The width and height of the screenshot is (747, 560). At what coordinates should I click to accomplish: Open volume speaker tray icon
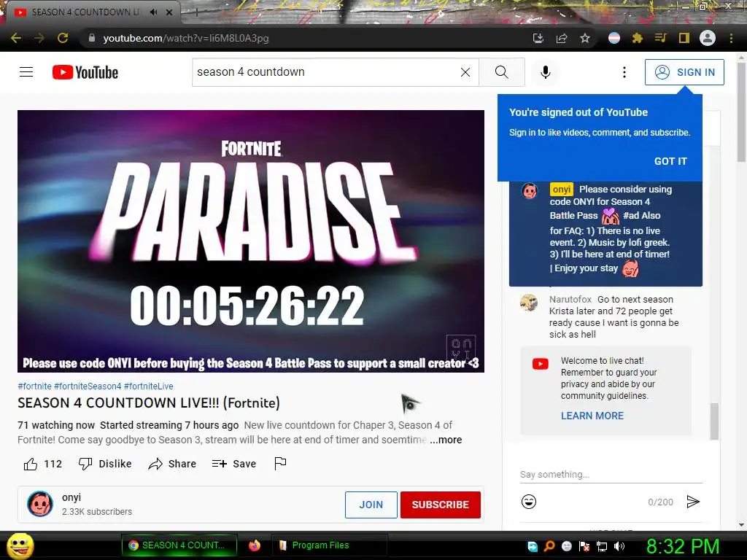coord(619,546)
